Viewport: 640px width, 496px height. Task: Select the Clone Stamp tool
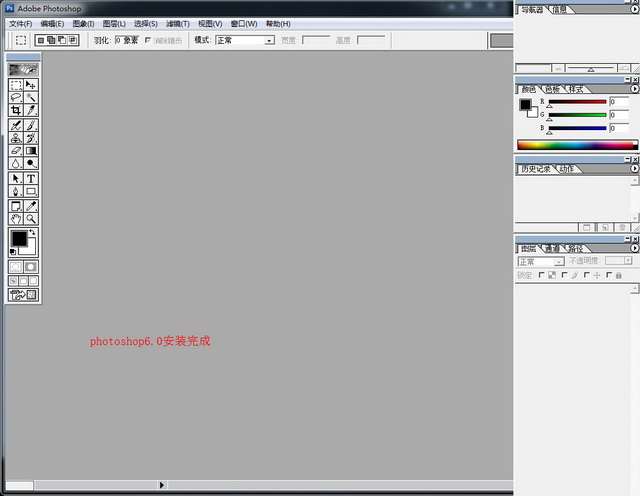[16, 138]
